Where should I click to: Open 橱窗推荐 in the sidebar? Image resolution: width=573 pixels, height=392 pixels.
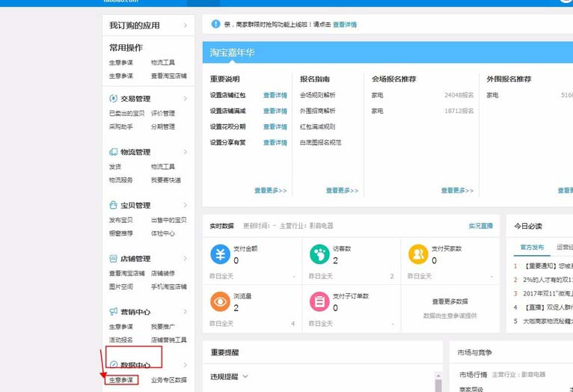(x=121, y=233)
